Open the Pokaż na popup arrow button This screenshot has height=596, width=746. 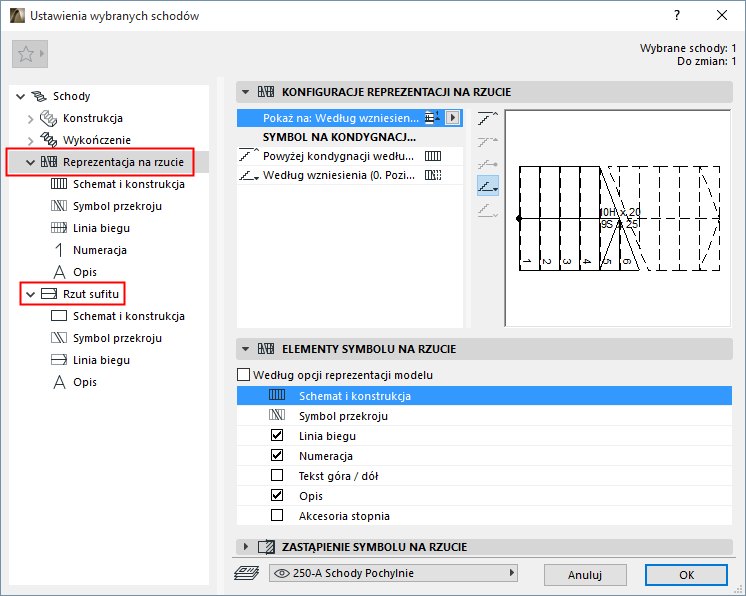coord(452,117)
